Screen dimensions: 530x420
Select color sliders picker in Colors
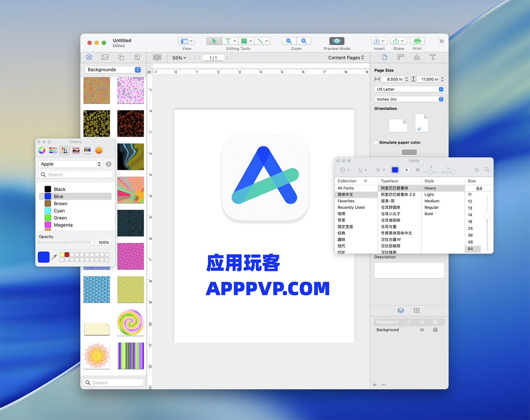click(x=53, y=150)
